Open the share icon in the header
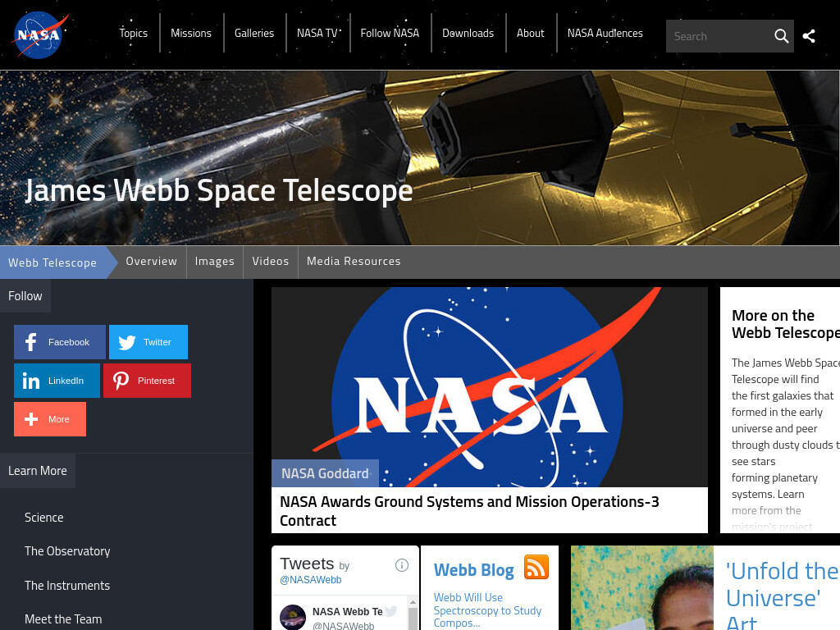 coord(808,36)
